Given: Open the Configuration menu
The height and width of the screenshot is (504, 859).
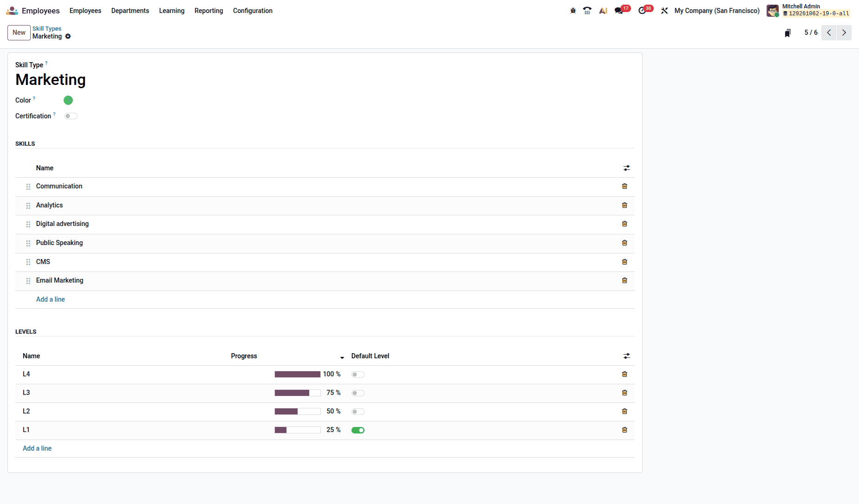Looking at the screenshot, I should coord(253,11).
